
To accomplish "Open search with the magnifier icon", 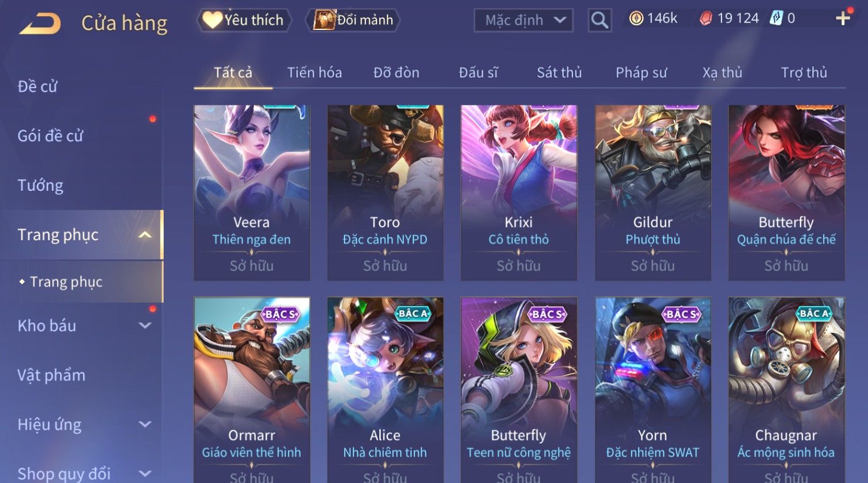I will (x=599, y=20).
